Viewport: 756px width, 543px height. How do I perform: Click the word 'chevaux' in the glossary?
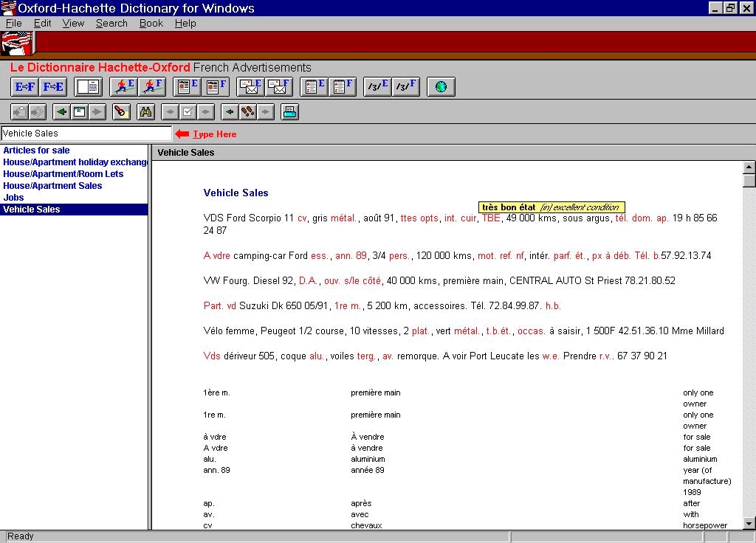pyautogui.click(x=366, y=525)
